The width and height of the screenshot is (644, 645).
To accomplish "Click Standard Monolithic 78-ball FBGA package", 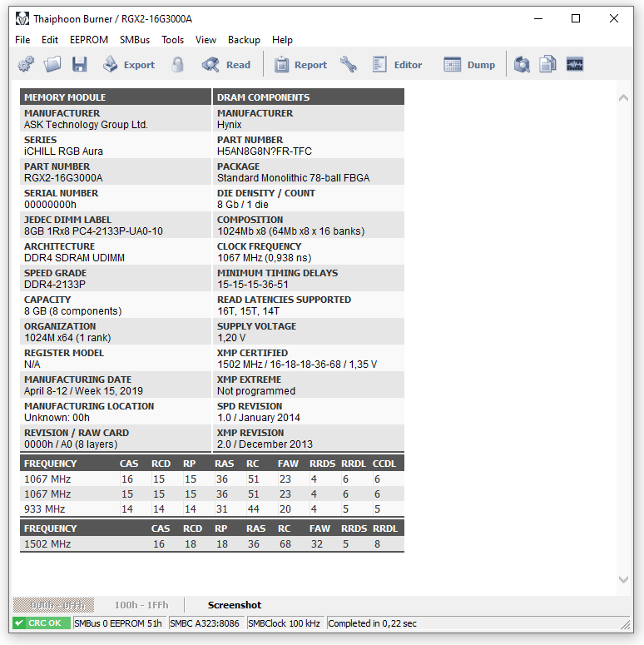I will tap(293, 178).
